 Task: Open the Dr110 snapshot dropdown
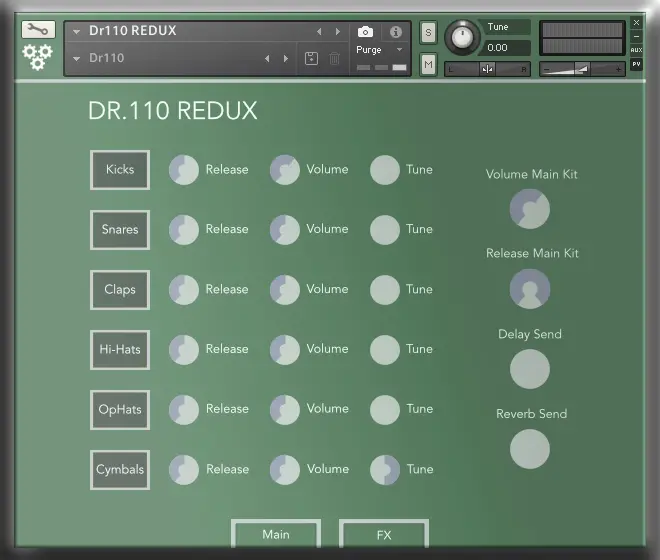76,59
